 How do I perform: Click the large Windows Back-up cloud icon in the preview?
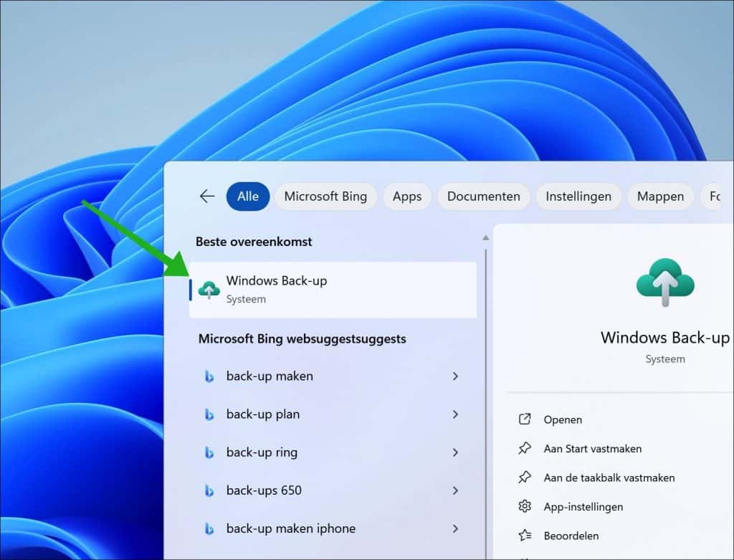click(664, 283)
